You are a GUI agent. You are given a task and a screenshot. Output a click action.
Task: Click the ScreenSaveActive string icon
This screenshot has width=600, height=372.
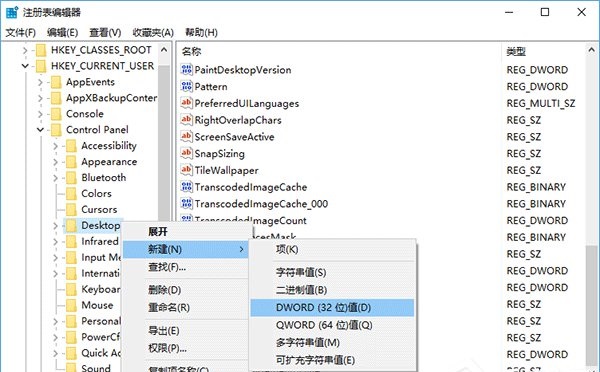pyautogui.click(x=186, y=137)
